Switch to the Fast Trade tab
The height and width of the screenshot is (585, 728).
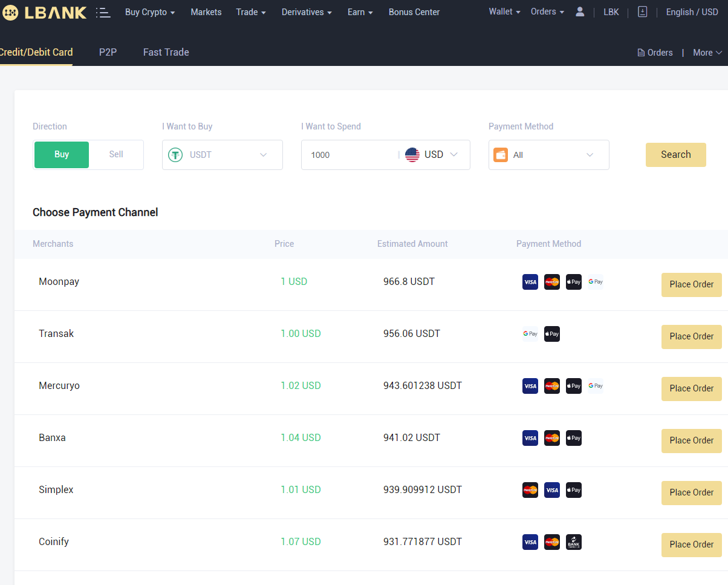166,52
